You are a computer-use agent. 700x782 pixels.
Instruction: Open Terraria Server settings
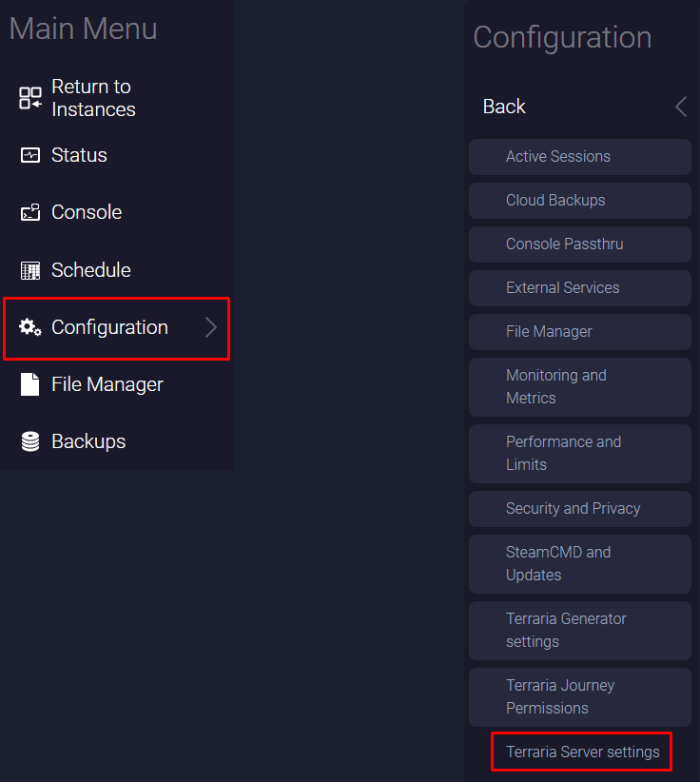pyautogui.click(x=581, y=752)
